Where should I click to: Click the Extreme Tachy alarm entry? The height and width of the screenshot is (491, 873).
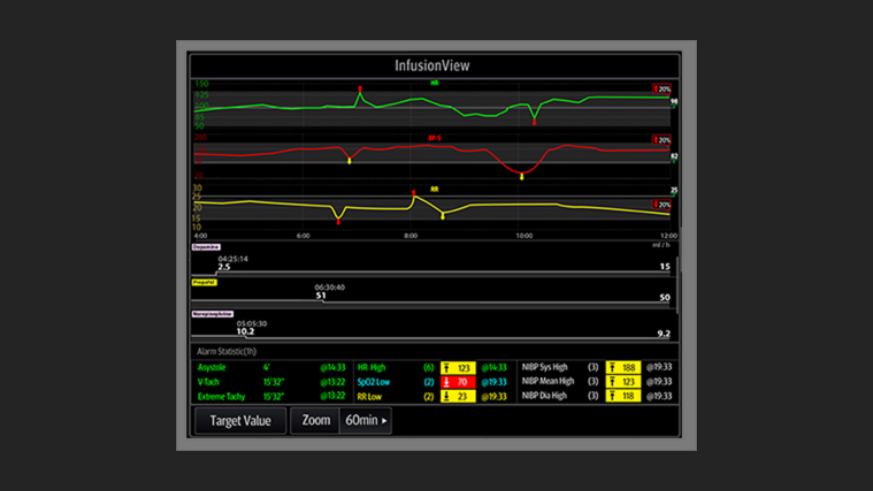click(x=222, y=396)
